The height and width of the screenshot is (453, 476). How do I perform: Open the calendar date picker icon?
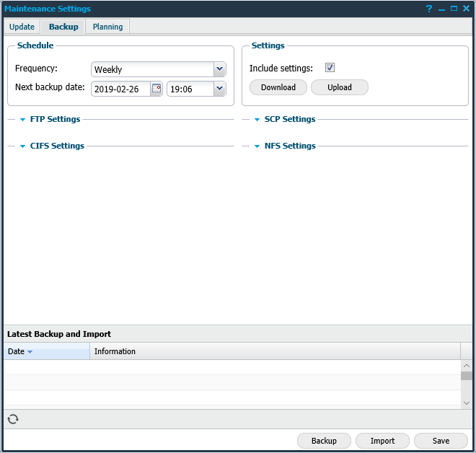157,89
